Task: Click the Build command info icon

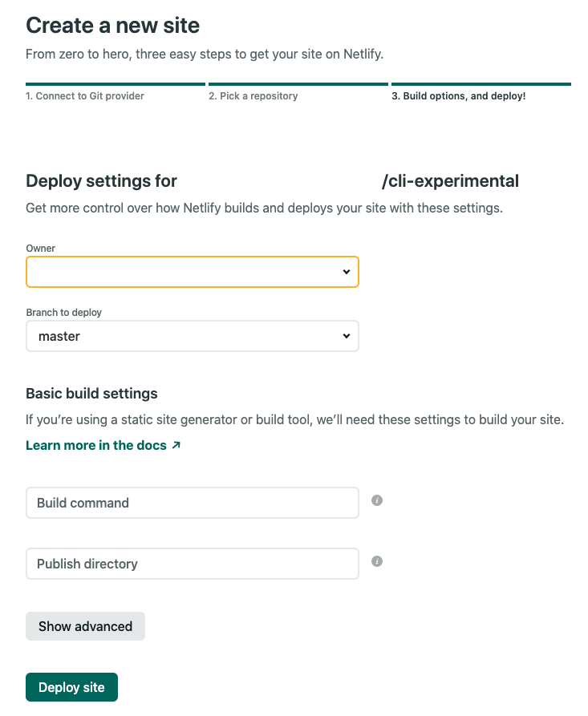Action: click(377, 500)
